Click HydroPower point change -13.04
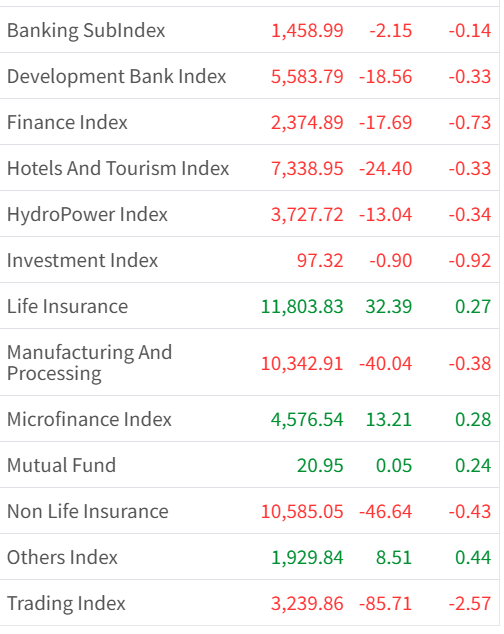 [385, 215]
